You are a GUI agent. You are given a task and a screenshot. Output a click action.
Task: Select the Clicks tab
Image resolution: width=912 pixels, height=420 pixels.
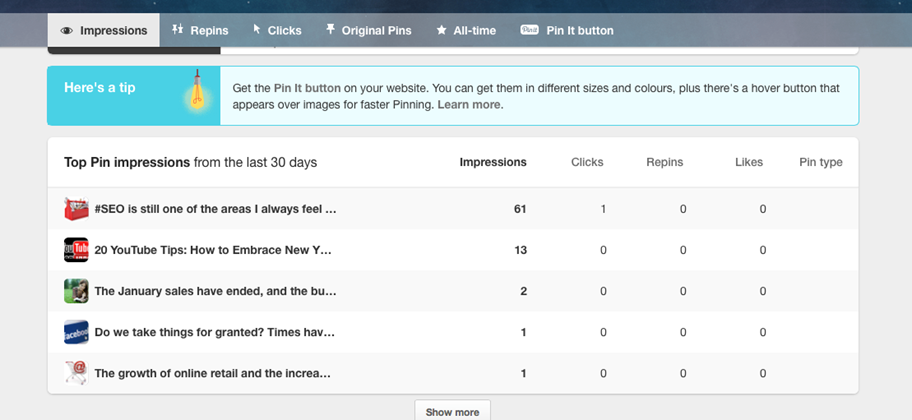click(x=276, y=30)
